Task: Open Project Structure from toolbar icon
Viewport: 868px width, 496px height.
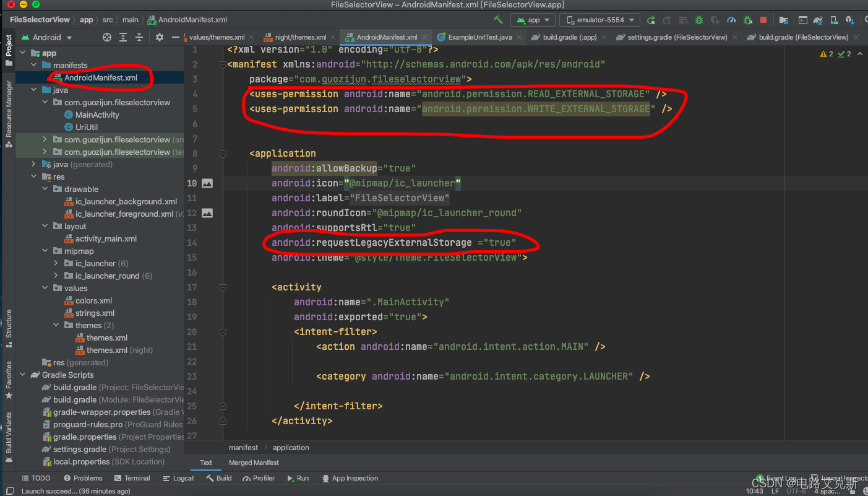Action: [784, 20]
